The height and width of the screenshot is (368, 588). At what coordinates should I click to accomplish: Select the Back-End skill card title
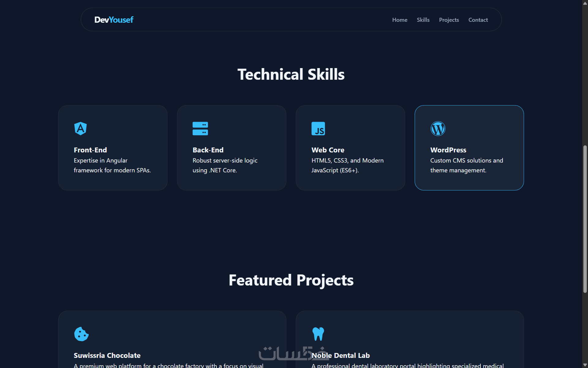pos(208,150)
